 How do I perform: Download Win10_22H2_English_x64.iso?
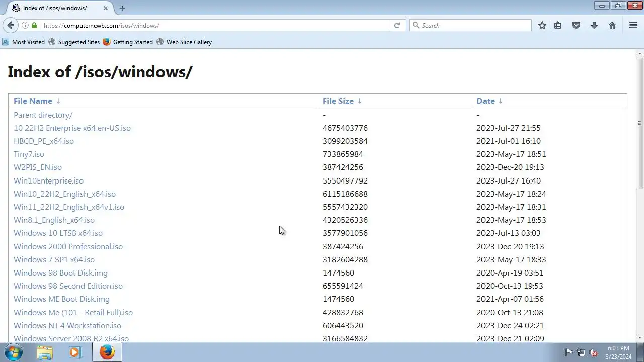pyautogui.click(x=64, y=194)
